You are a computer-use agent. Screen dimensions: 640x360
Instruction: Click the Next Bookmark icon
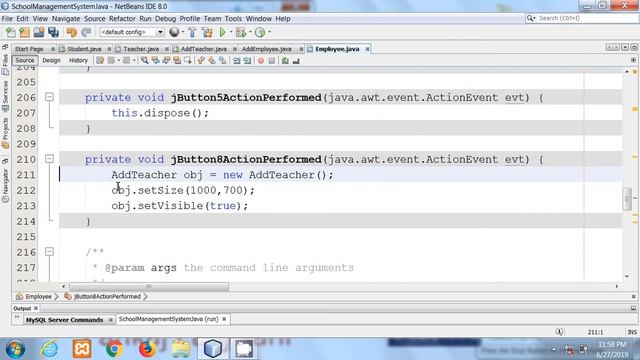212,60
